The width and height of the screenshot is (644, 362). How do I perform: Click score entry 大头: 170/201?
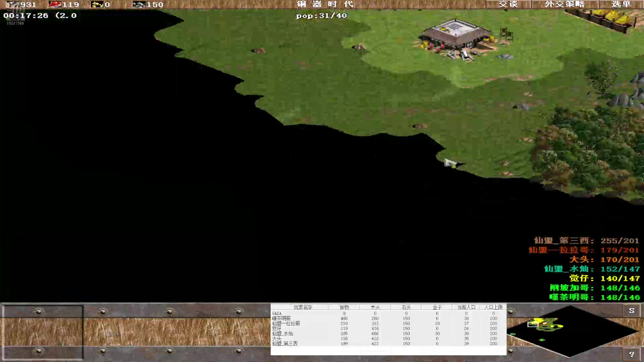(604, 259)
